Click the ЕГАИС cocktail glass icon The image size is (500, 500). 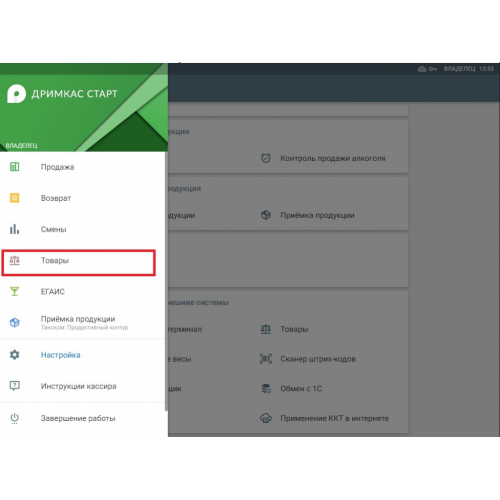14,292
